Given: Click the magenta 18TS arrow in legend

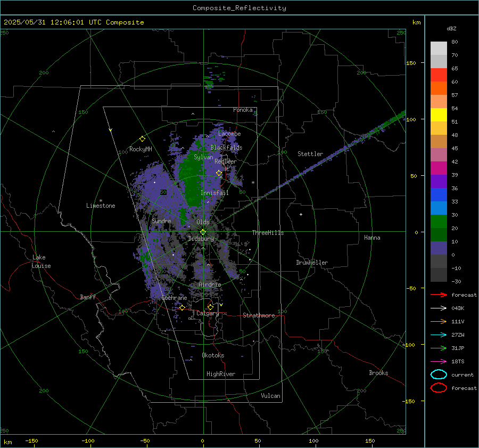Looking at the screenshot, I should click(x=439, y=362).
